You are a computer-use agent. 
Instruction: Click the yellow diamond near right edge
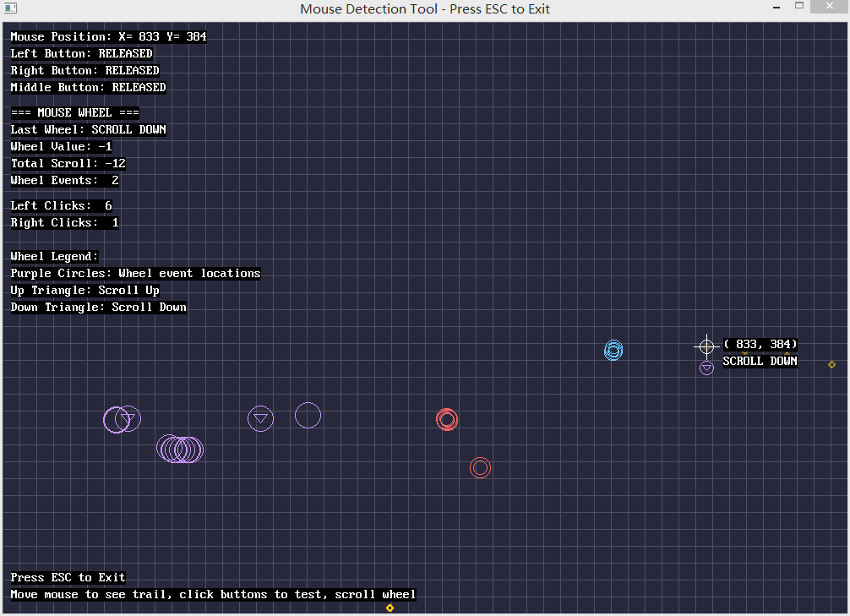(x=831, y=364)
